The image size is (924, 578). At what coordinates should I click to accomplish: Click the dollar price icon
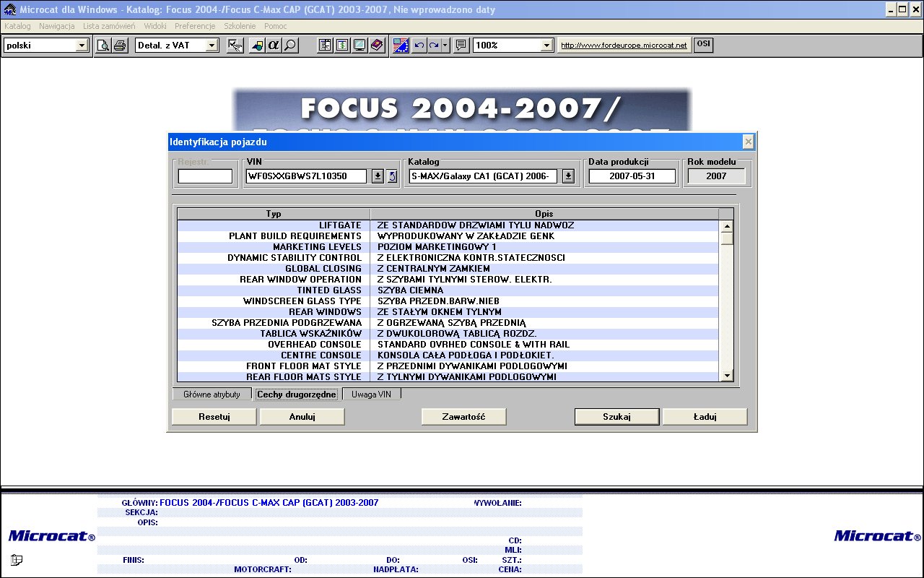click(x=342, y=45)
